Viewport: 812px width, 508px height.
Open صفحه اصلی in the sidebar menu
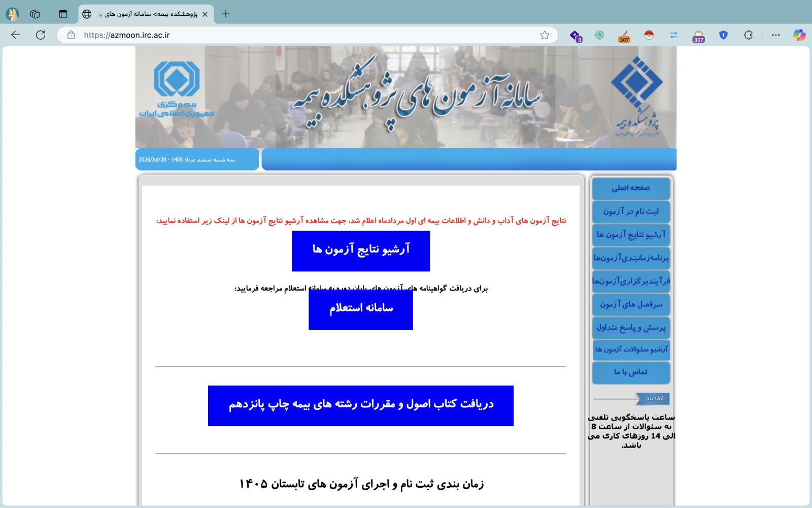pos(631,188)
